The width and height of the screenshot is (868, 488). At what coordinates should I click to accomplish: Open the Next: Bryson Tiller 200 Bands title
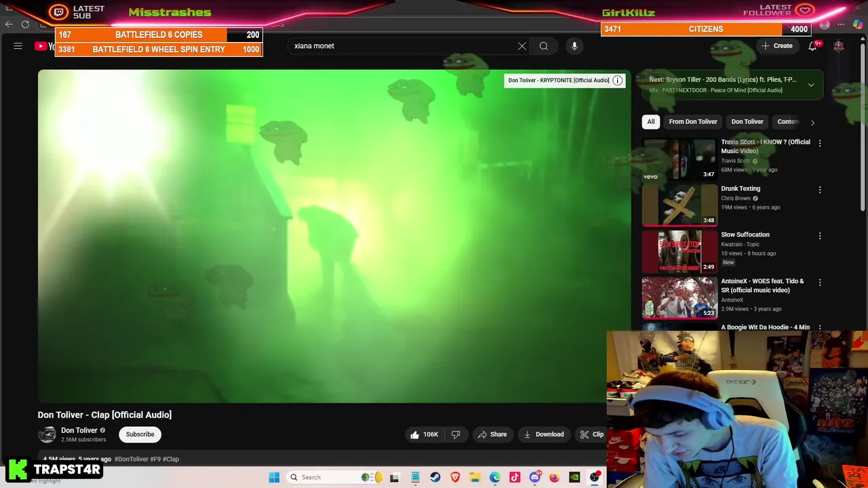click(722, 80)
